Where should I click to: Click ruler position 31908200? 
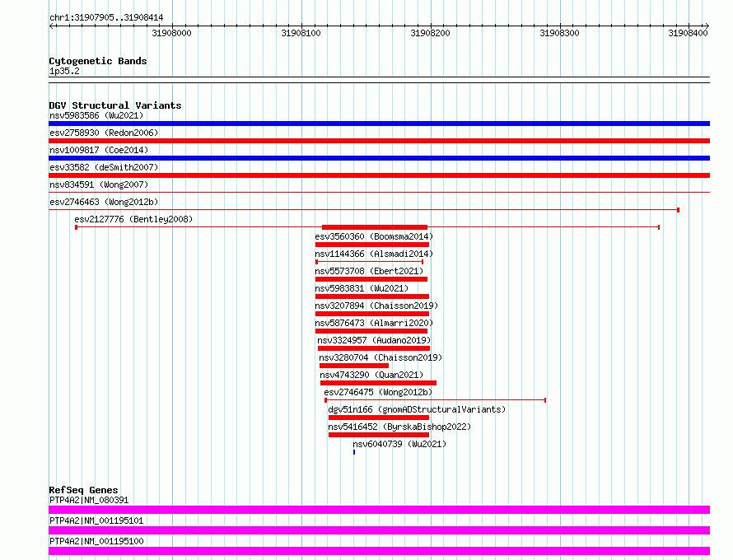click(430, 33)
